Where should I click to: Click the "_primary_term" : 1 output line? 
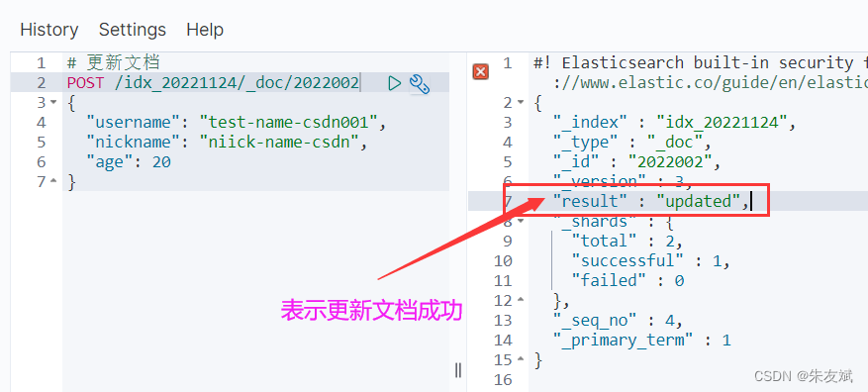642,340
